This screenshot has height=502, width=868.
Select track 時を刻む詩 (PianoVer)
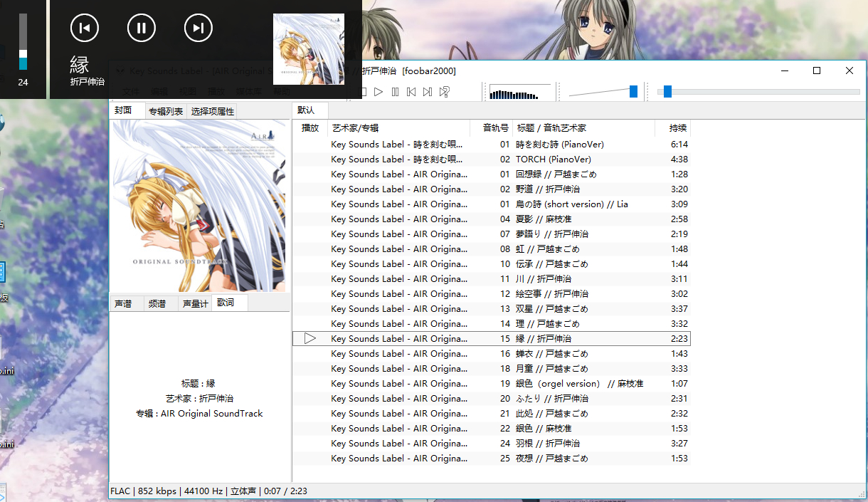(x=492, y=145)
